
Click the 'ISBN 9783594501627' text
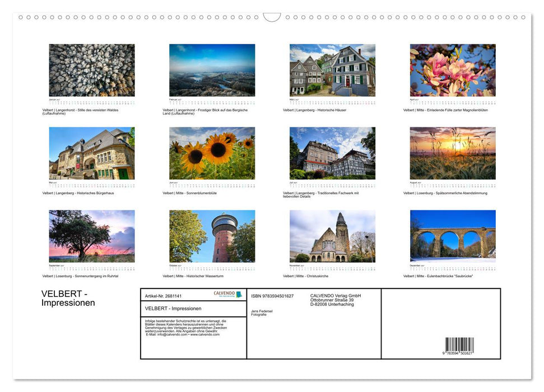[x=272, y=296]
